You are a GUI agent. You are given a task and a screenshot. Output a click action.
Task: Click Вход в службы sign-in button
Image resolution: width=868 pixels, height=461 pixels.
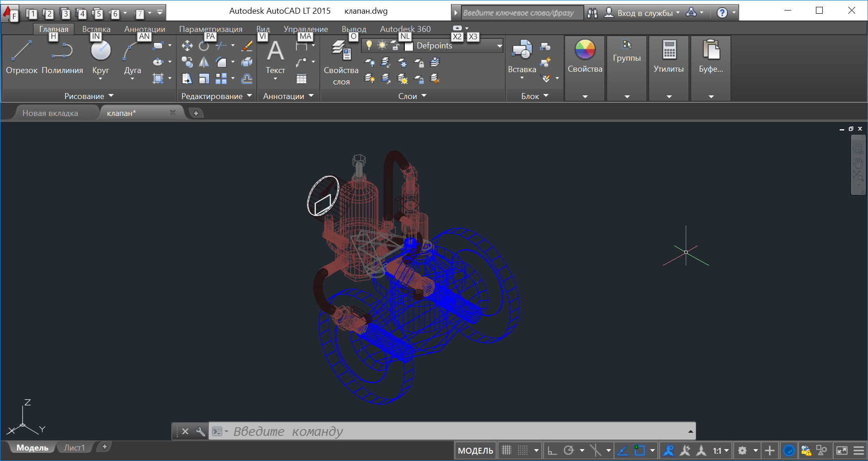click(645, 13)
